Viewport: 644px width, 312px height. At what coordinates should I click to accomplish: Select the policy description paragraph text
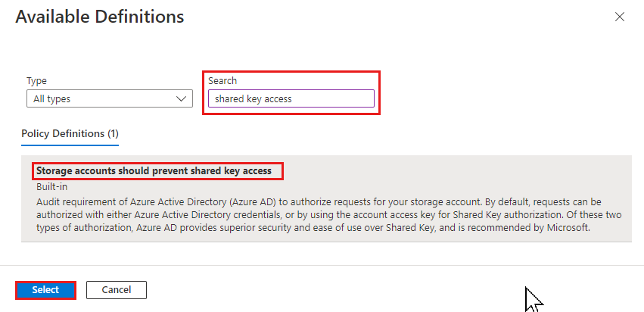click(x=328, y=215)
